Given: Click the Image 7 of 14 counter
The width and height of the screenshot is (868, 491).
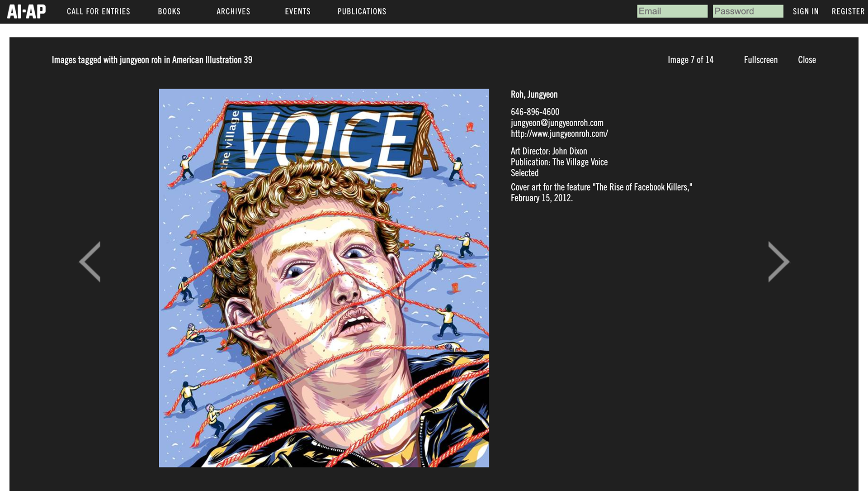Looking at the screenshot, I should click(690, 60).
